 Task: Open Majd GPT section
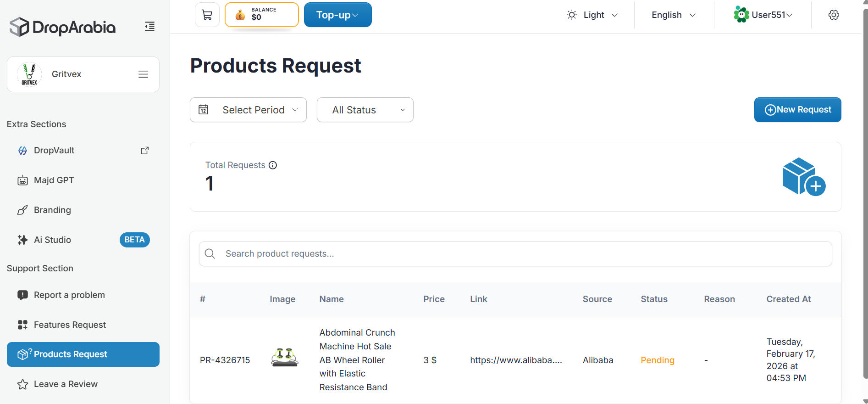tap(83, 180)
